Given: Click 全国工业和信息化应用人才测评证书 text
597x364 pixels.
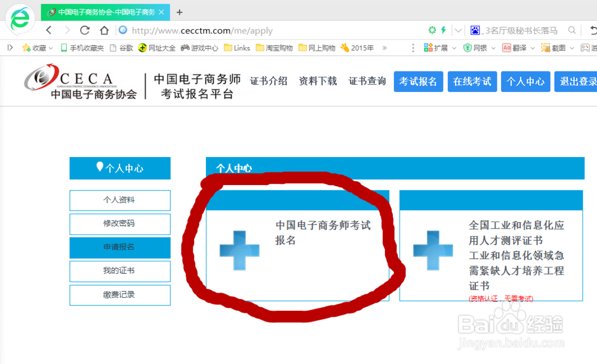Looking at the screenshot, I should 516,233.
